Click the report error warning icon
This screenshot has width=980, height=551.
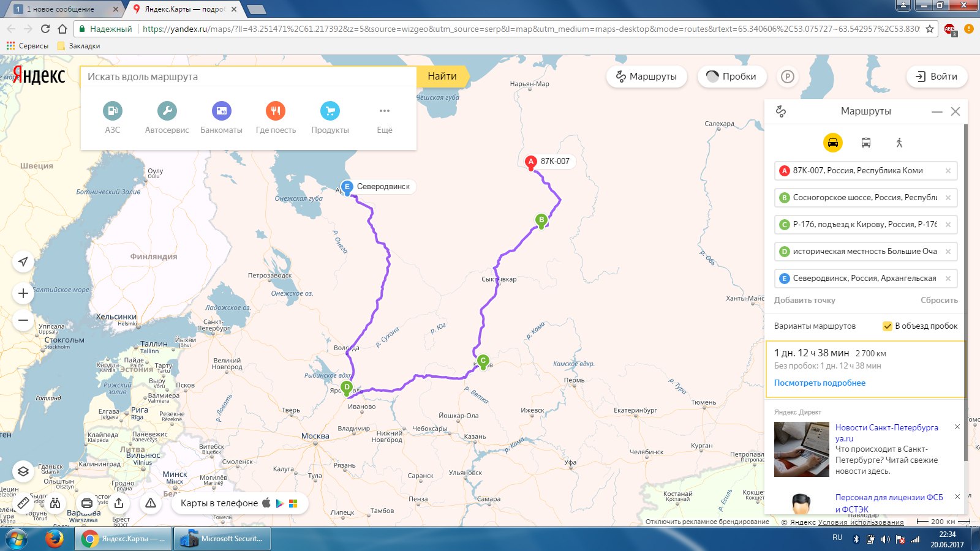point(151,503)
